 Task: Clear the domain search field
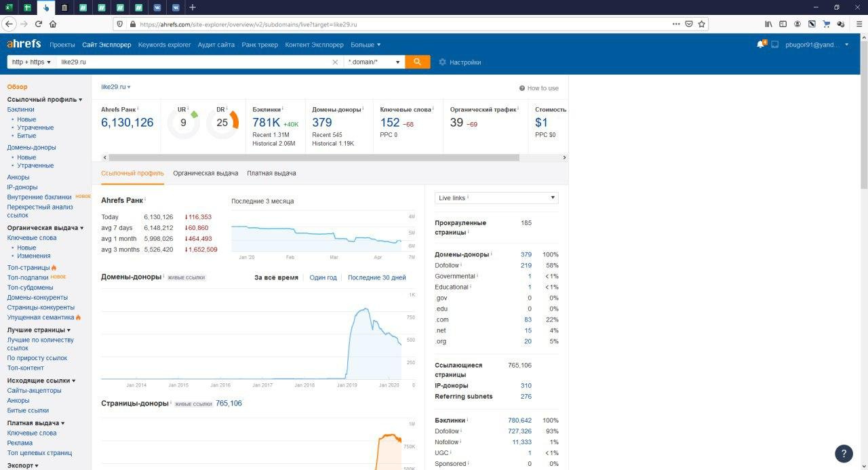[x=335, y=62]
